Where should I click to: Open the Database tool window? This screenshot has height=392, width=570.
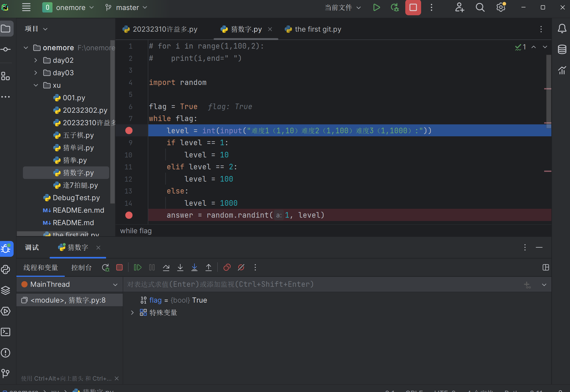click(562, 49)
